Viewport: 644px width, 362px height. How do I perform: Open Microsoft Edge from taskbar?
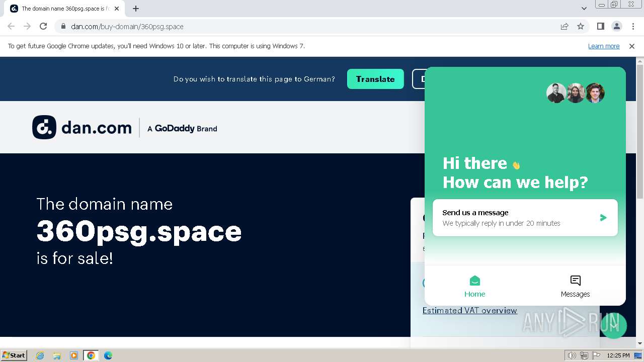[x=108, y=355]
